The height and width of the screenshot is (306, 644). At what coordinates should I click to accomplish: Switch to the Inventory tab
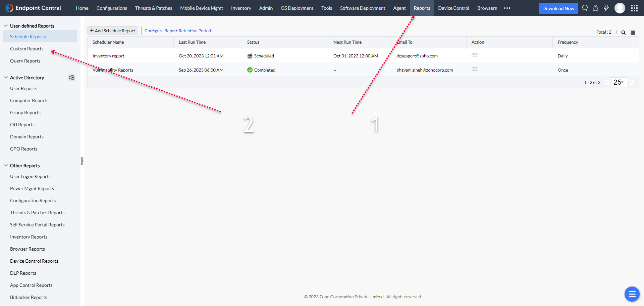(241, 8)
